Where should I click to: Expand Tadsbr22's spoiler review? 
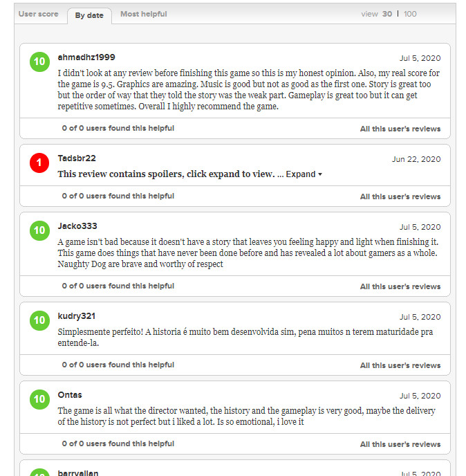(x=304, y=174)
